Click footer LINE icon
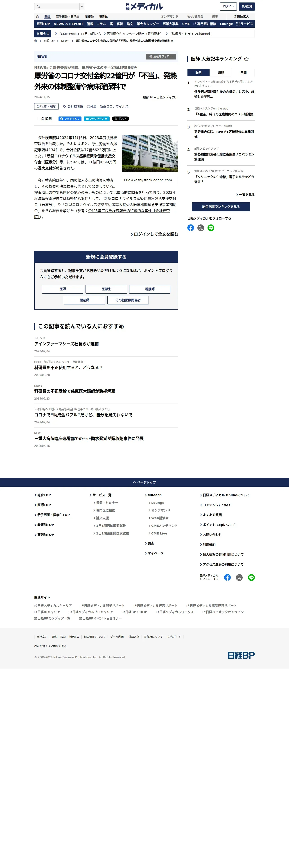This screenshot has width=289, height=868. (x=251, y=578)
